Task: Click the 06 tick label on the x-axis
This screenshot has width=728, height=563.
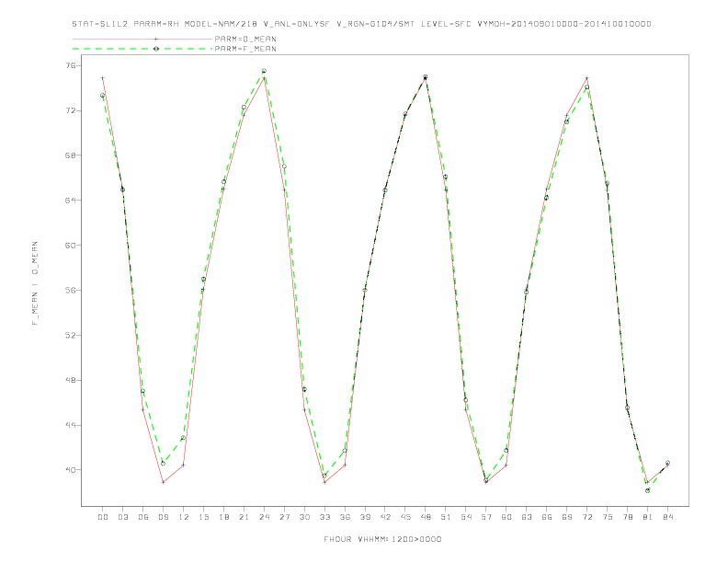Action: [x=143, y=517]
